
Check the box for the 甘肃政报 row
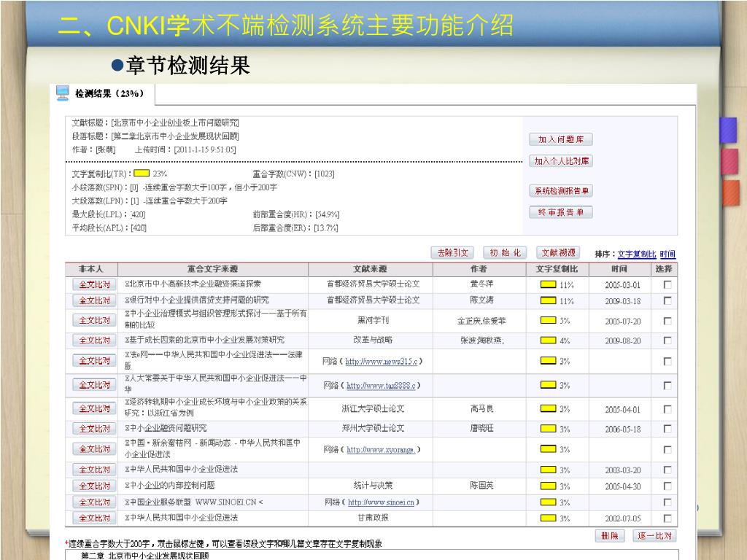pyautogui.click(x=667, y=518)
